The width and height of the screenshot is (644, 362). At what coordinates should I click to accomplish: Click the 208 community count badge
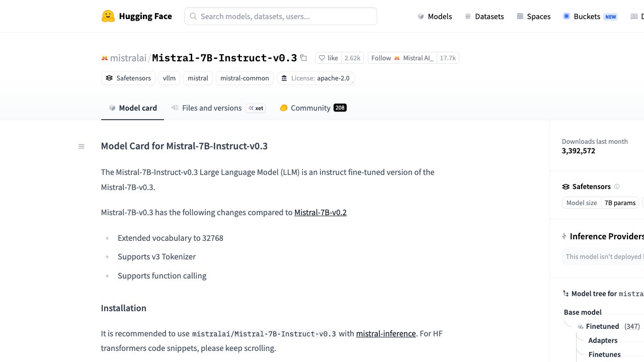pos(340,108)
